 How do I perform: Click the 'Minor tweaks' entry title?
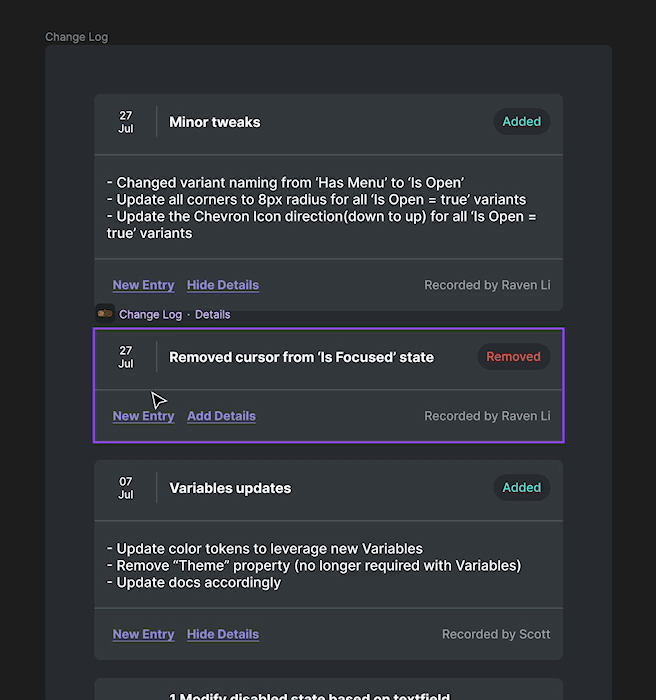click(x=214, y=122)
